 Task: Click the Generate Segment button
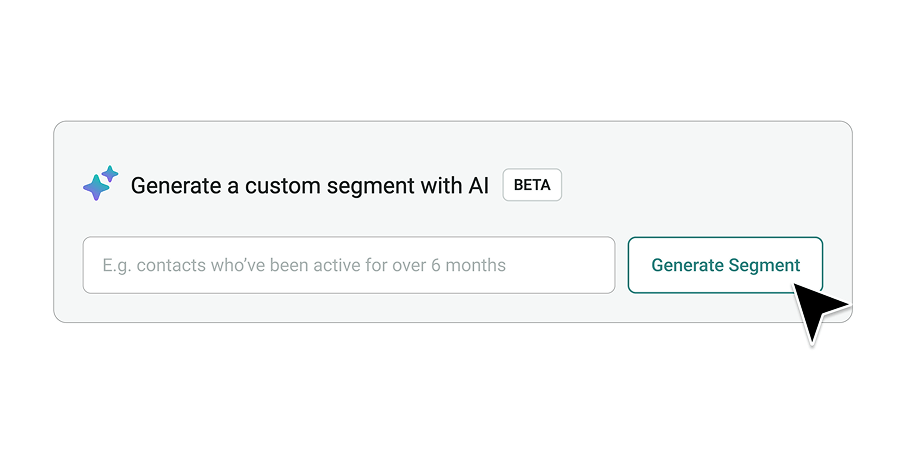(x=725, y=265)
